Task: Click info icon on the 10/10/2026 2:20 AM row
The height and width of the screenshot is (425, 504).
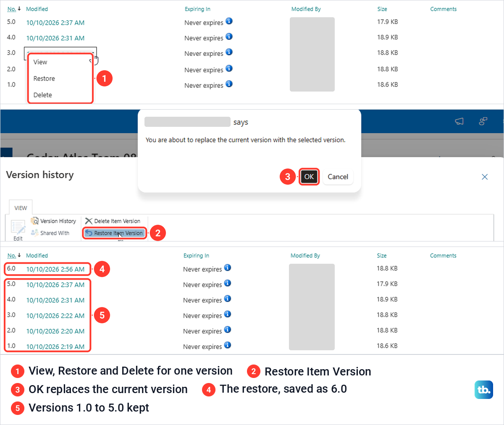Action: [228, 330]
